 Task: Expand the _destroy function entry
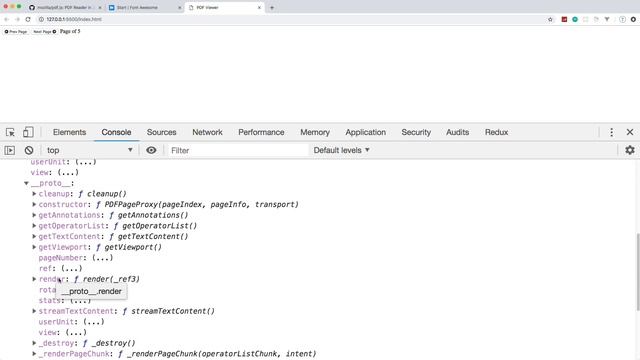pos(34,343)
